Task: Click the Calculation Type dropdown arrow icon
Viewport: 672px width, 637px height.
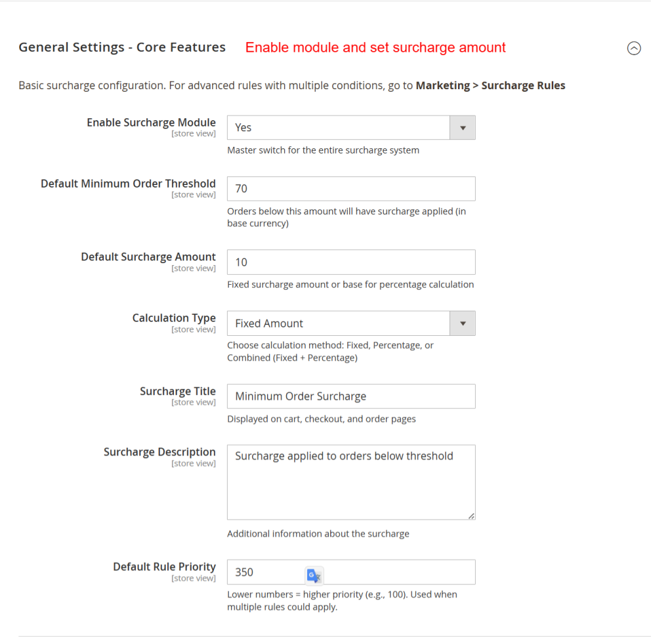Action: [463, 323]
